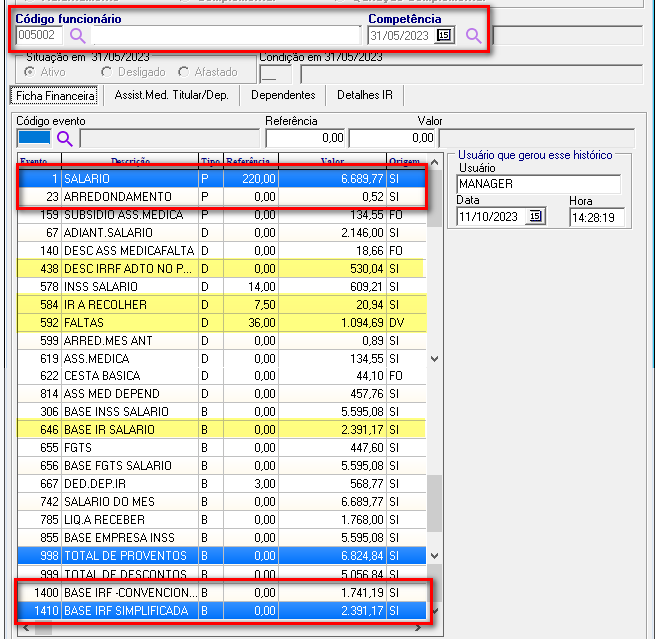This screenshot has width=655, height=639.
Task: Select the FALTAS row
Action: coord(221,322)
